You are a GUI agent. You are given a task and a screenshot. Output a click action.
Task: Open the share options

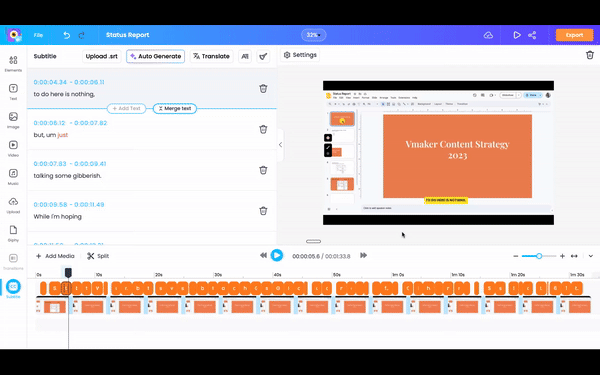[532, 35]
